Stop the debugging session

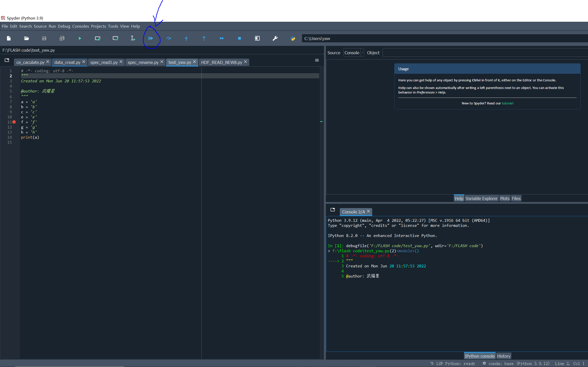point(239,38)
